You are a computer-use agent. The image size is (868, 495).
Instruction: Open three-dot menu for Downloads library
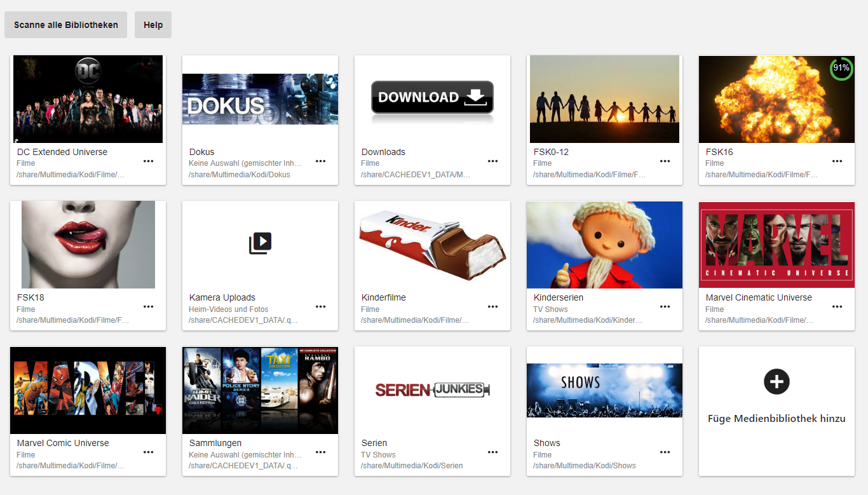click(492, 161)
